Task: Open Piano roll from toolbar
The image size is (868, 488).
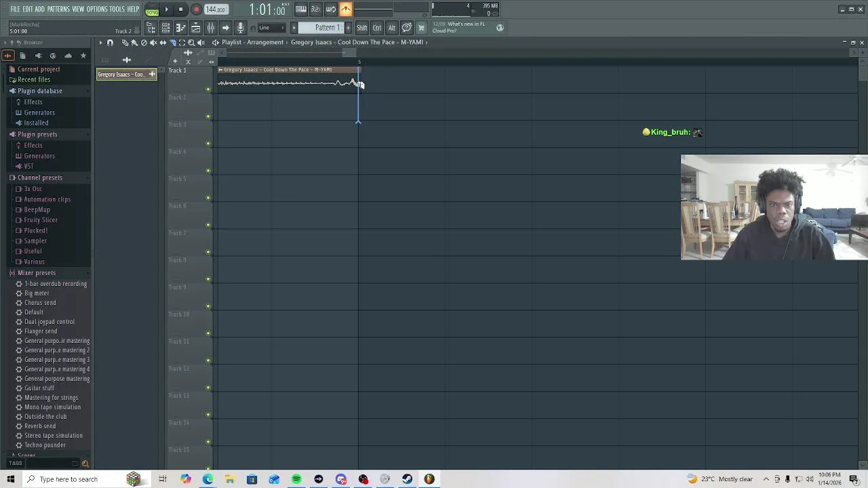Action: click(x=180, y=28)
